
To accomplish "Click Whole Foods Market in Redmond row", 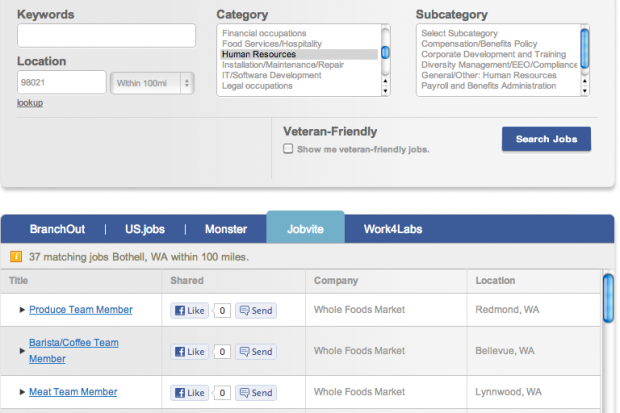I will pos(359,310).
